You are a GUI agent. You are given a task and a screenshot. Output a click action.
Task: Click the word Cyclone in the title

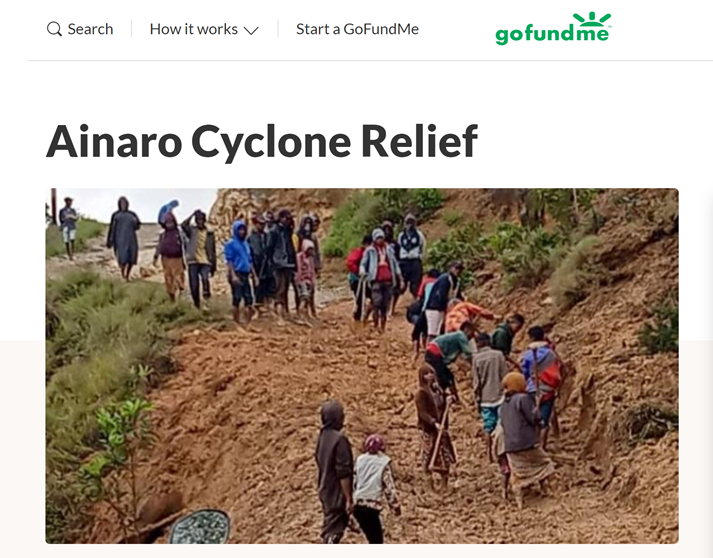[271, 142]
